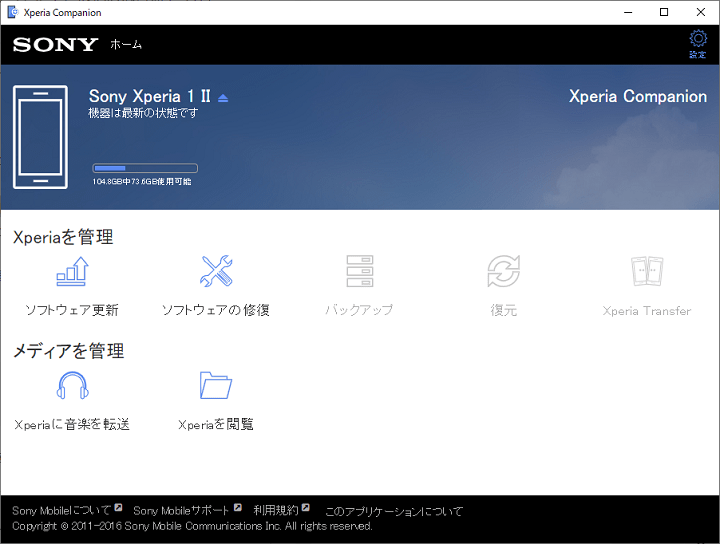Open the Sony Mobileについて link
This screenshot has width=720, height=544.
(62, 510)
